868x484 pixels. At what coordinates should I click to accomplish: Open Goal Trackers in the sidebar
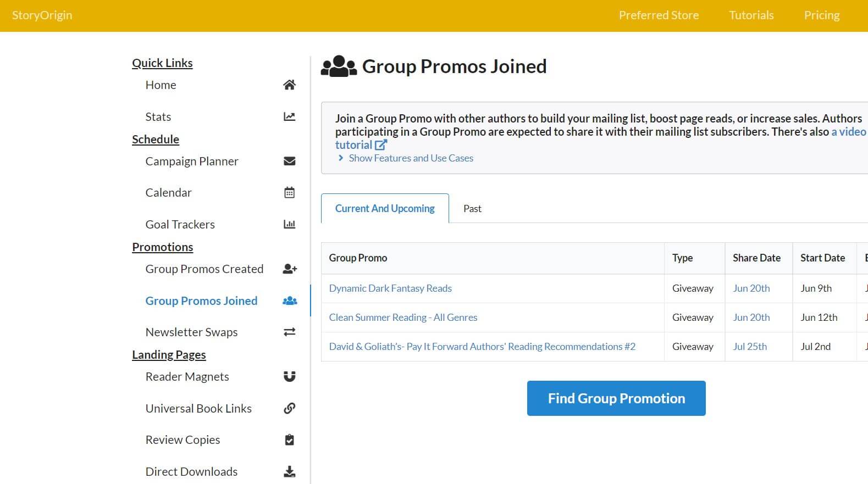[x=180, y=225]
